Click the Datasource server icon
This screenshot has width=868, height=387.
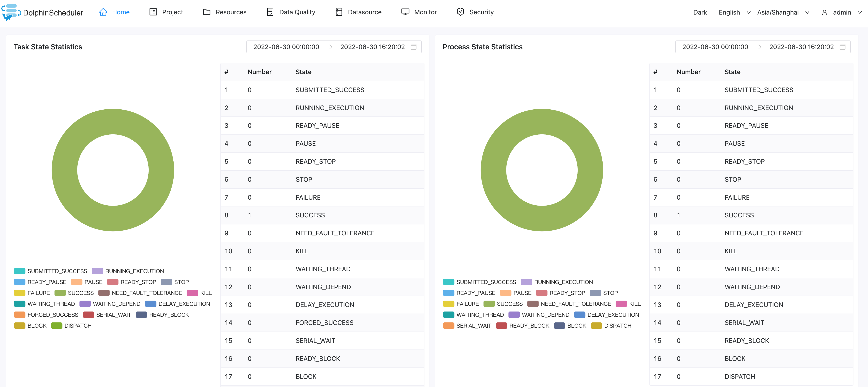339,12
